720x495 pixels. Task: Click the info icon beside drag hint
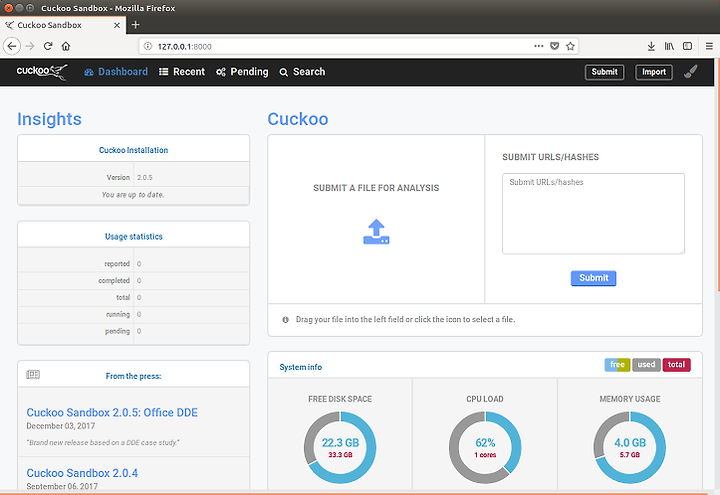click(x=286, y=320)
